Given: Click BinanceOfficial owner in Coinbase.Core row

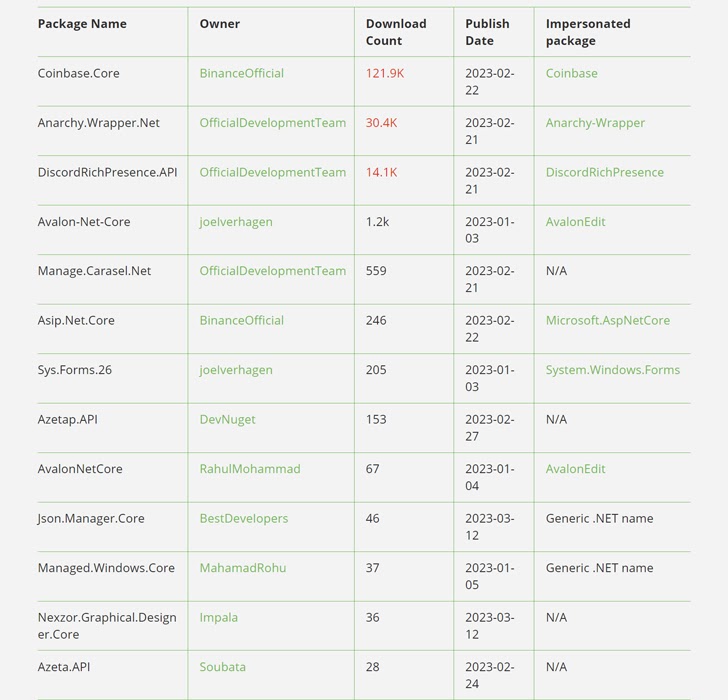Looking at the screenshot, I should 241,73.
